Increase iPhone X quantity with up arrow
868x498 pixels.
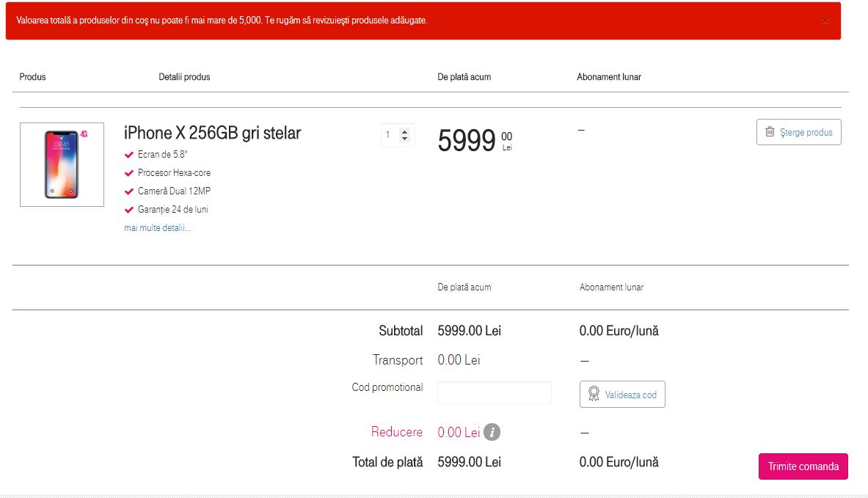pyautogui.click(x=405, y=132)
